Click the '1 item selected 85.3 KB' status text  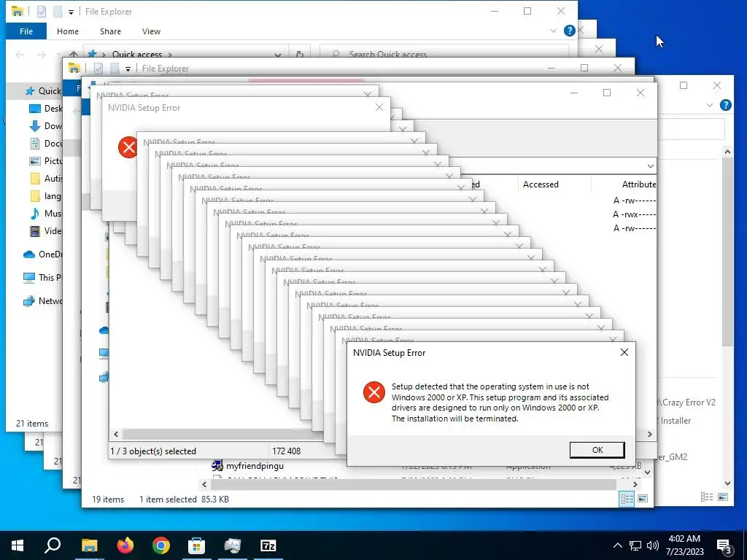point(184,499)
